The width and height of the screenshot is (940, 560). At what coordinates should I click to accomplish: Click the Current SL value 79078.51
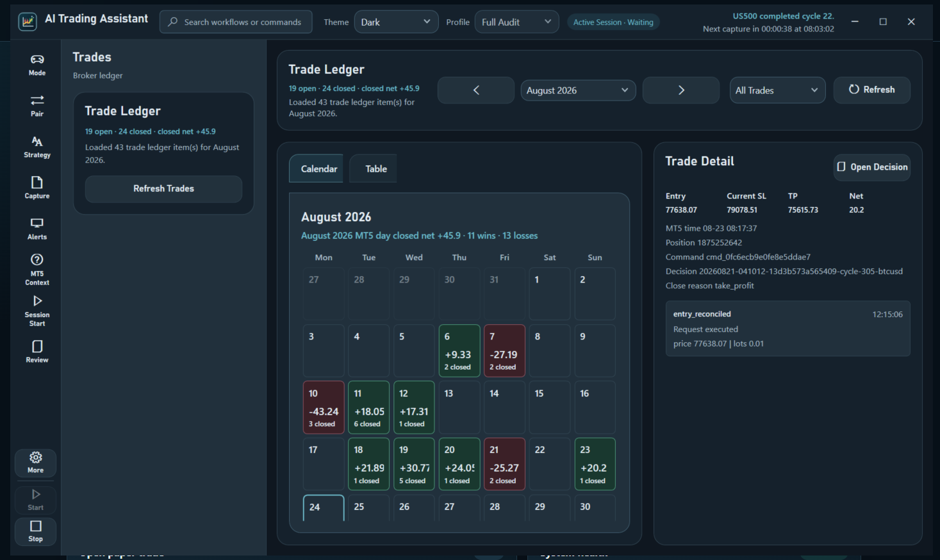(742, 210)
